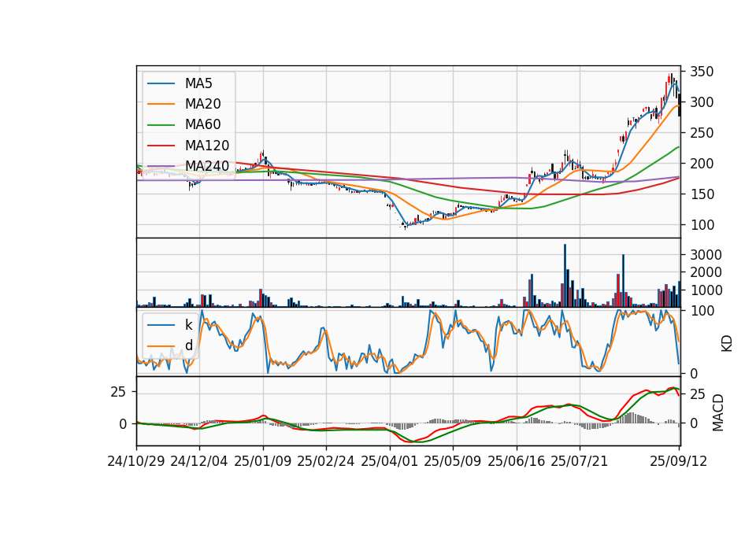Click the 1000 volume axis tick
Image resolution: width=756 pixels, height=543 pixels.
tap(706, 290)
